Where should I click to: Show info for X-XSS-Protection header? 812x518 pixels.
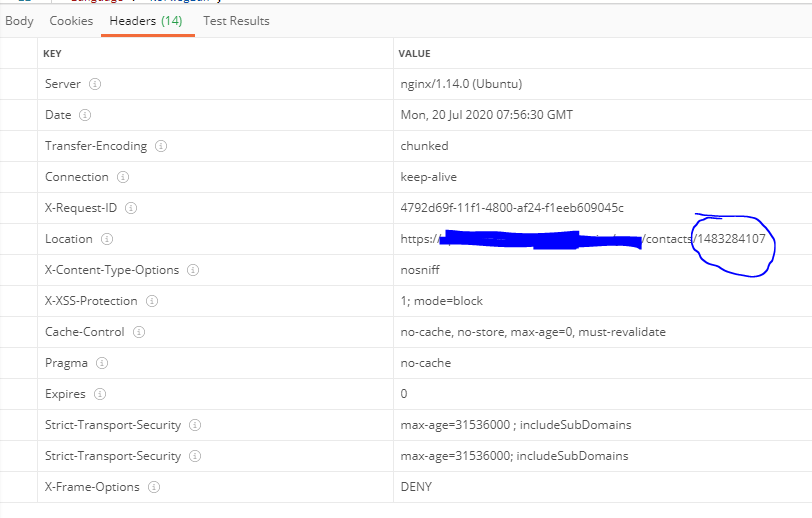pos(152,301)
